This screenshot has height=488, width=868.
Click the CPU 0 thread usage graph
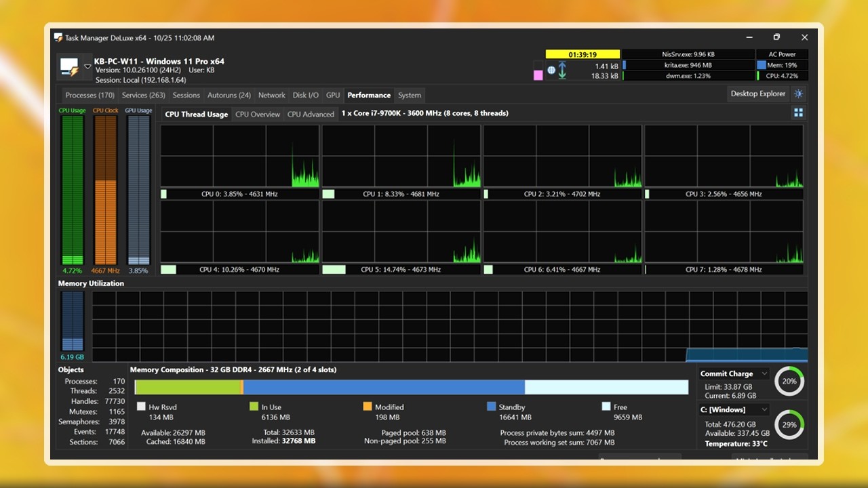coord(240,157)
